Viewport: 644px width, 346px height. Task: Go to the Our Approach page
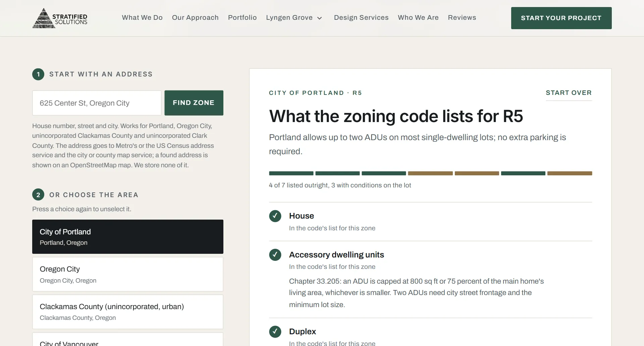coord(195,17)
